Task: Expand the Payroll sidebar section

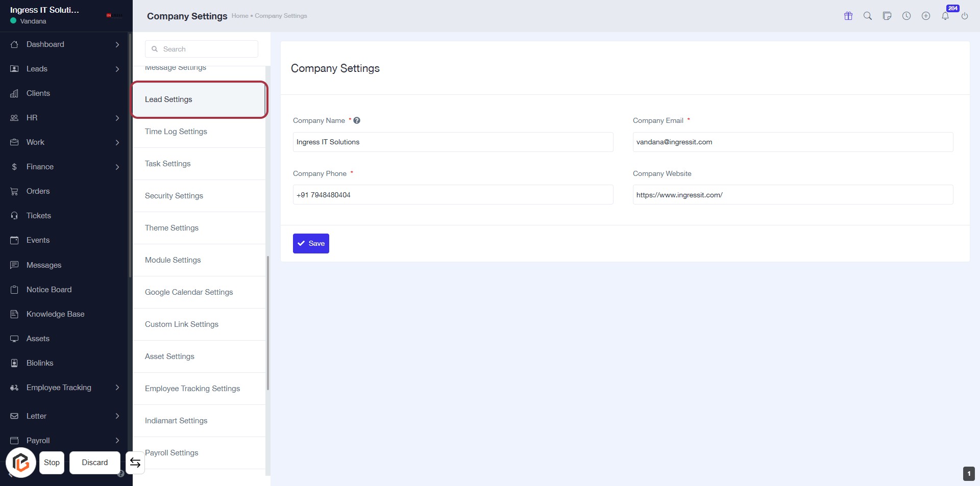Action: pos(117,441)
